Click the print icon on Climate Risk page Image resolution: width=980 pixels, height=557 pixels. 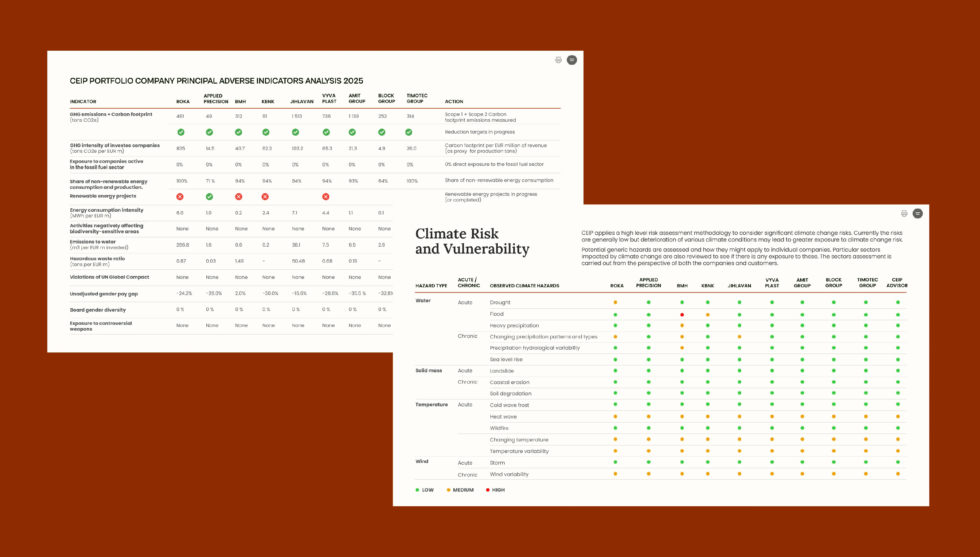904,214
